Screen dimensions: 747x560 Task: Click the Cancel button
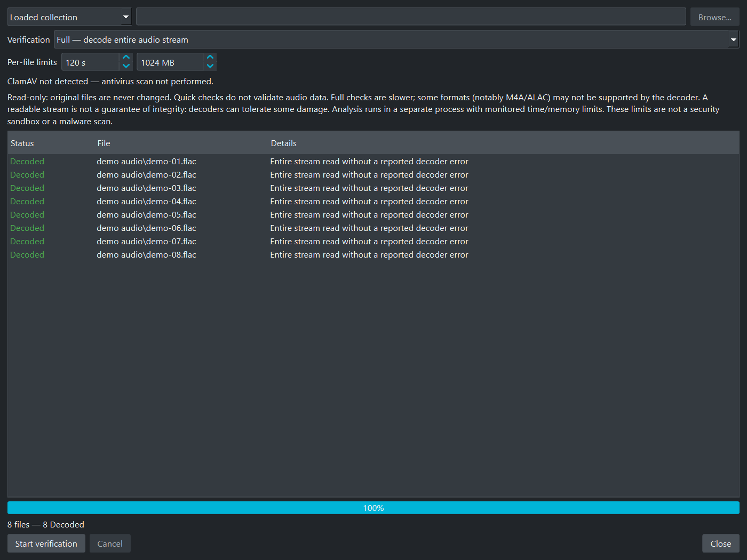(110, 543)
